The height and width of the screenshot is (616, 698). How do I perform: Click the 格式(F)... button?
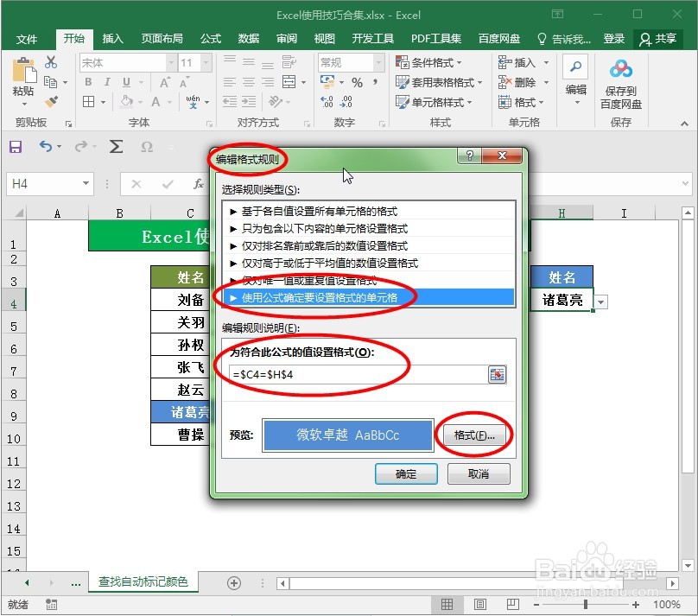click(474, 435)
